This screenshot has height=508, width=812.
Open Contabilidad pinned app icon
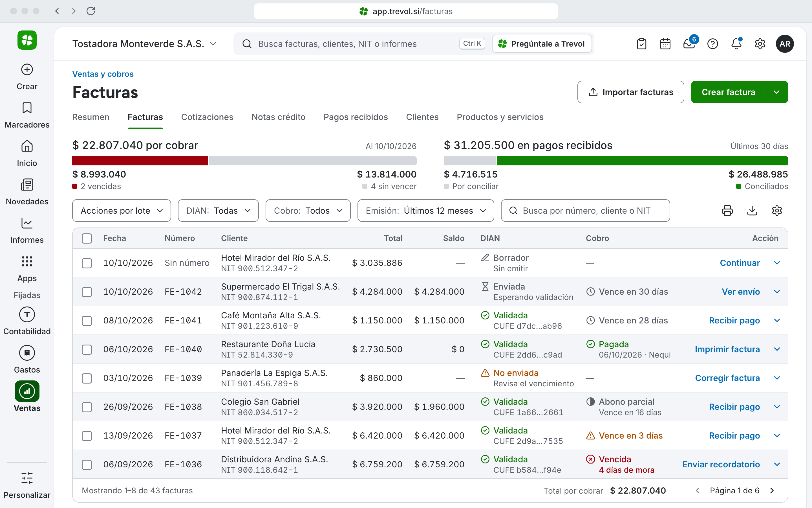point(27,314)
